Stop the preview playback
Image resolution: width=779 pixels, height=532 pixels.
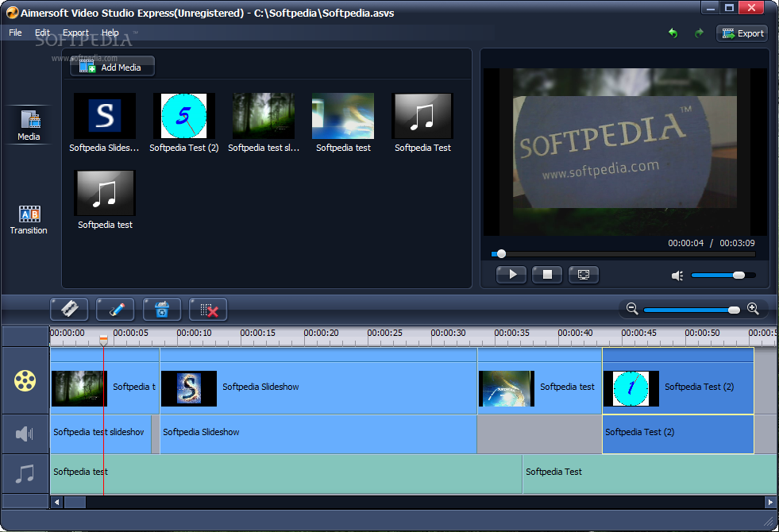click(x=547, y=274)
